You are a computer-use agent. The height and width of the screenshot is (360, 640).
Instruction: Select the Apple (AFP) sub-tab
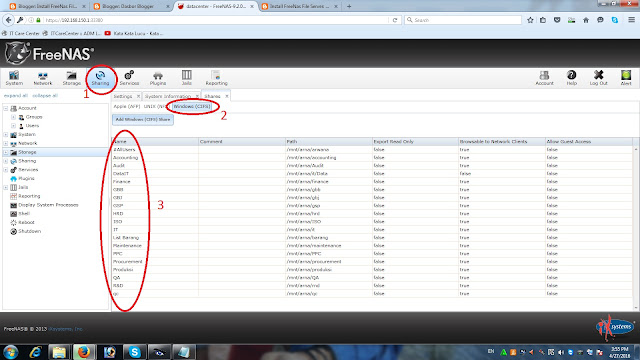pyautogui.click(x=127, y=107)
